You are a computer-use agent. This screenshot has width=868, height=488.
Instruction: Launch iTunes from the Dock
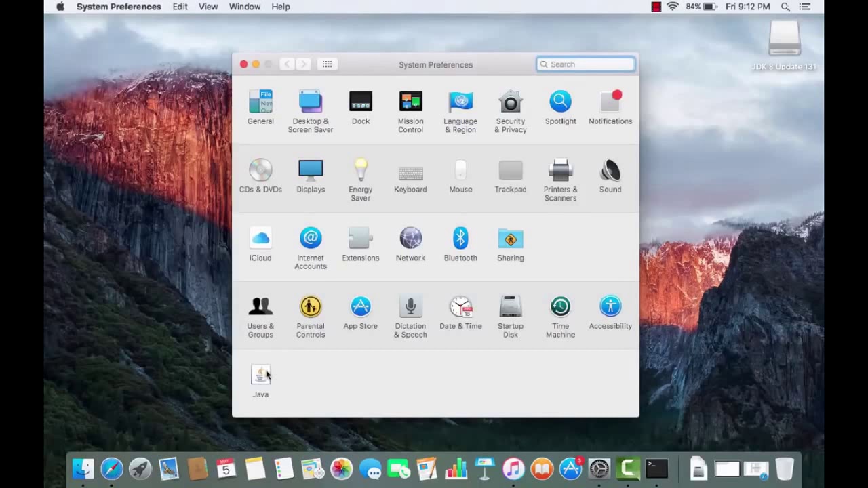(x=513, y=468)
